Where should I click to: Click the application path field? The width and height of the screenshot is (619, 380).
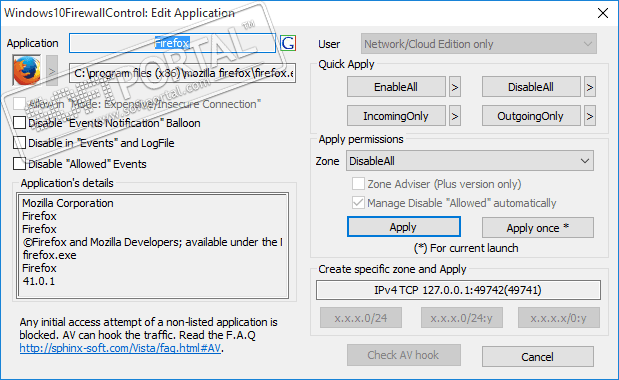[182, 73]
